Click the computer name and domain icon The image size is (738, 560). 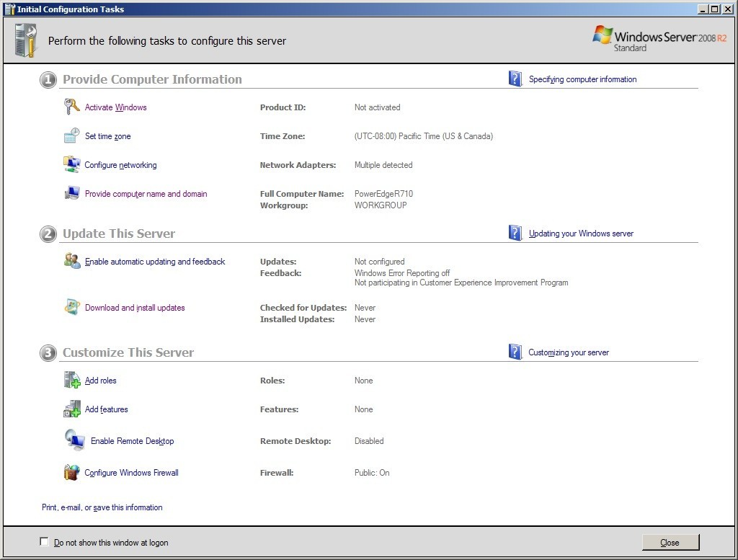72,193
